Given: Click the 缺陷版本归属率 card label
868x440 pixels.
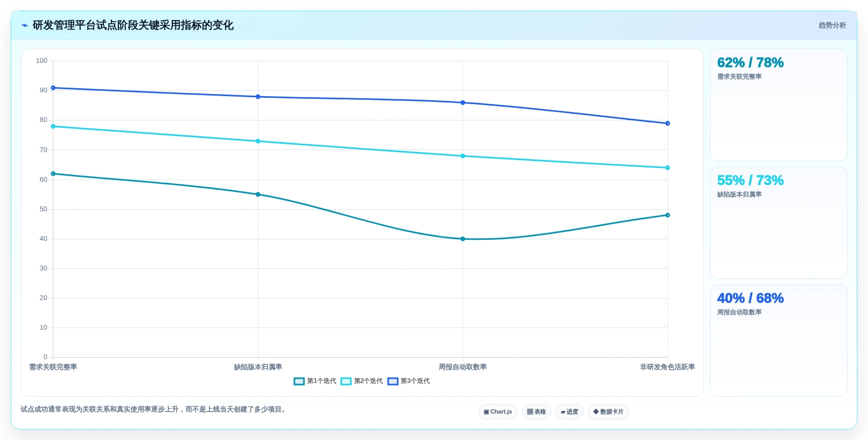Looking at the screenshot, I should point(739,195).
